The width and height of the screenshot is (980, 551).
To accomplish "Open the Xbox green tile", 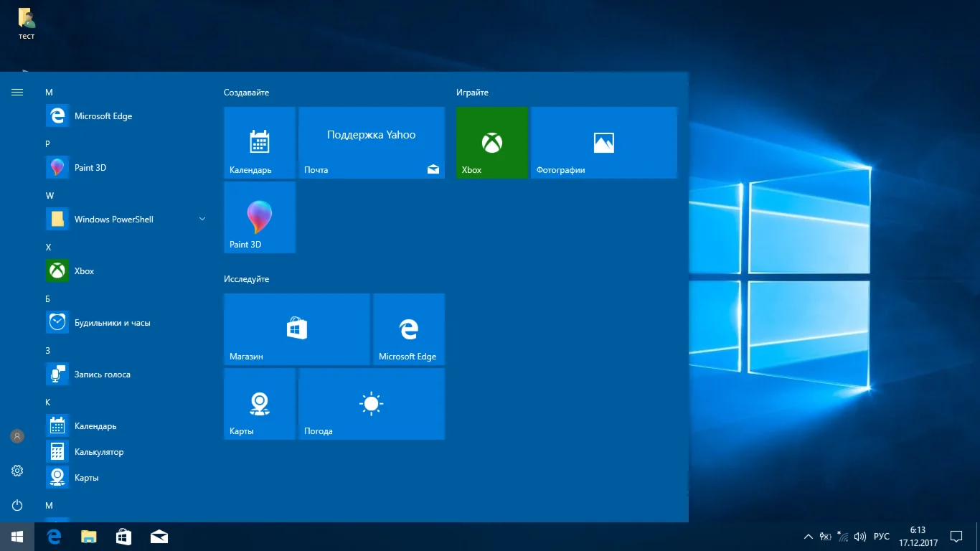I will [x=491, y=143].
